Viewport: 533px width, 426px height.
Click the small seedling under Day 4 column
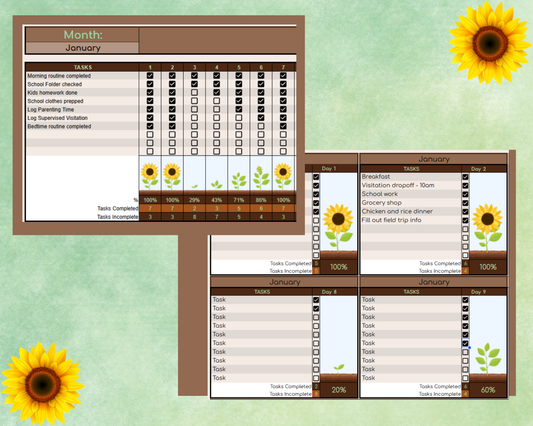pyautogui.click(x=217, y=185)
